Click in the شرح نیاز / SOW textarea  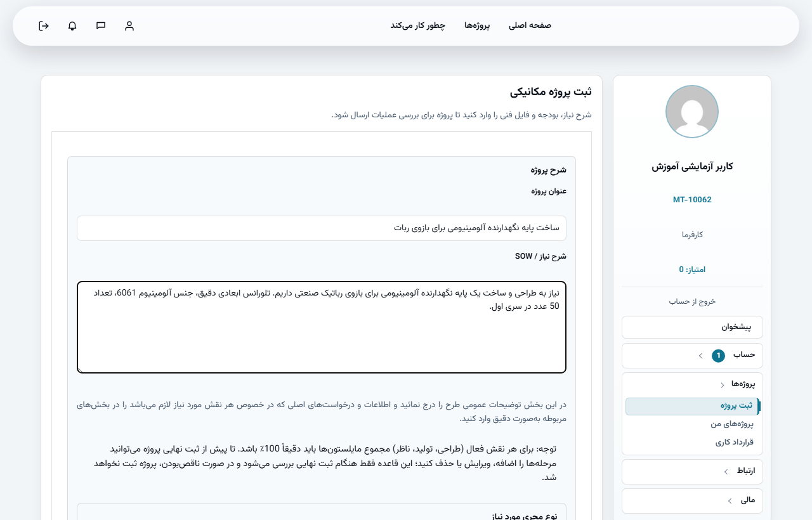point(322,327)
